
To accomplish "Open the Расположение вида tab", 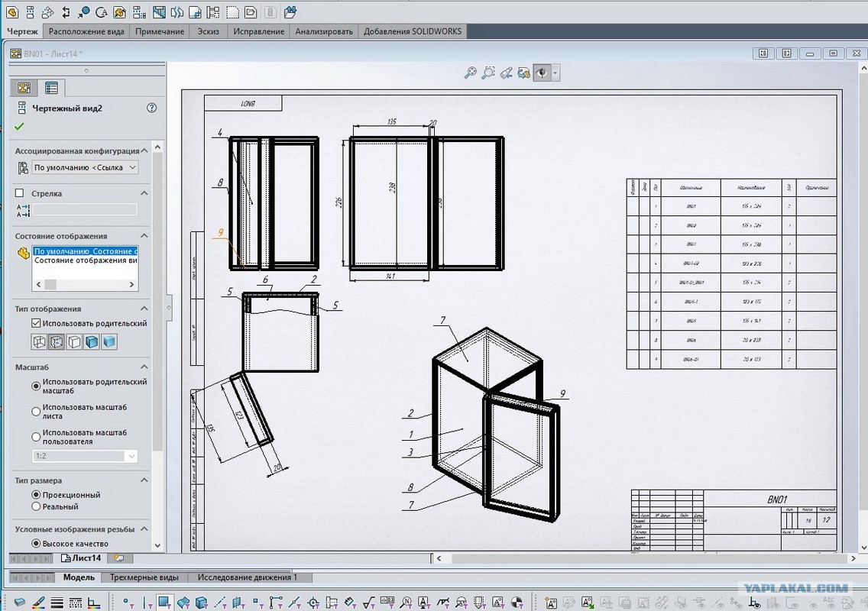I will [x=86, y=31].
